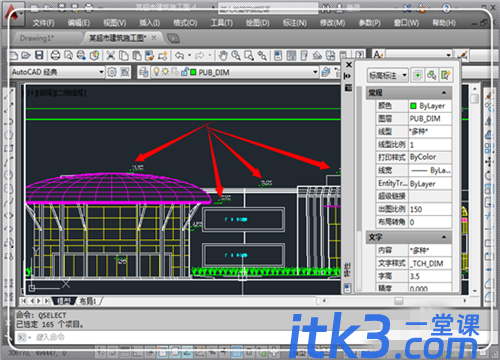The image size is (500, 360).
Task: Click the green ByLayer color swatch
Action: (413, 106)
